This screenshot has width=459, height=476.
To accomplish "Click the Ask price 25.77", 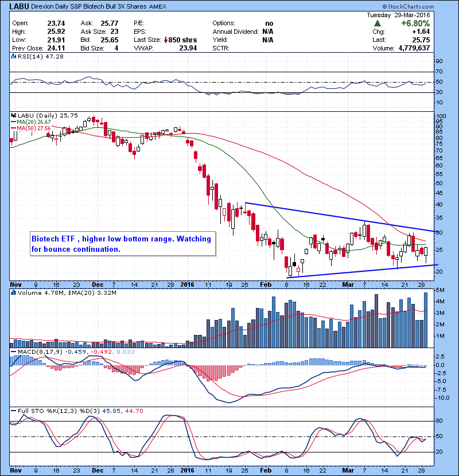I will 110,24.
